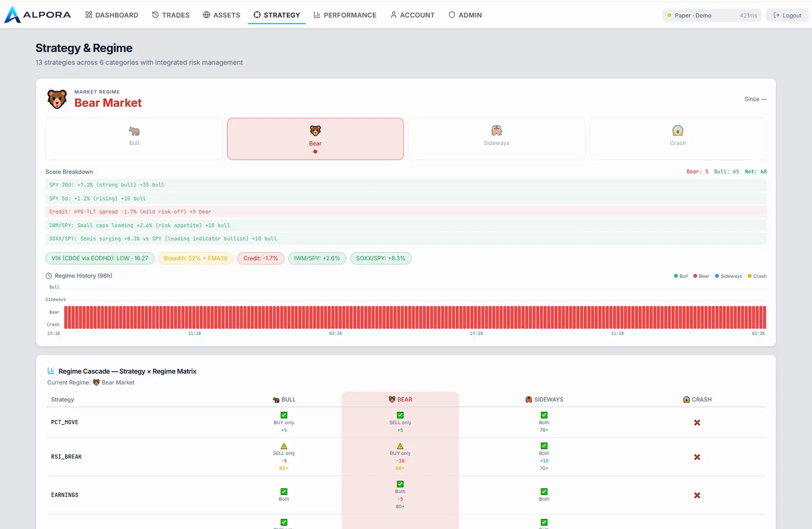The height and width of the screenshot is (529, 812).
Task: Click the SIDEWAYS column header
Action: tap(544, 400)
